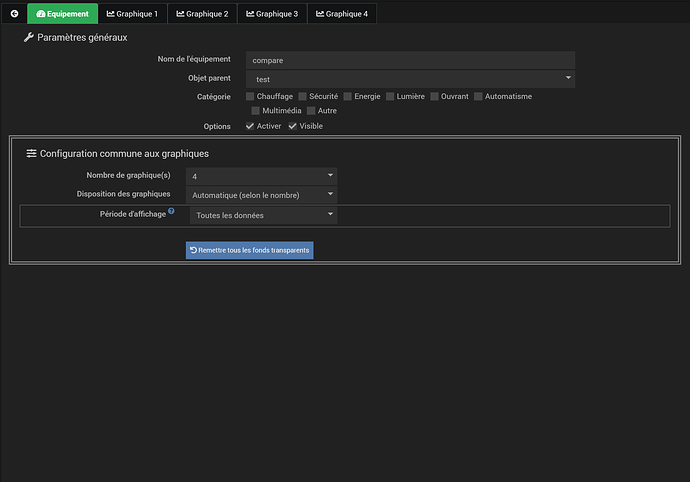Uncheck the Activer option
Viewport: 690px width, 482px height.
coord(250,126)
